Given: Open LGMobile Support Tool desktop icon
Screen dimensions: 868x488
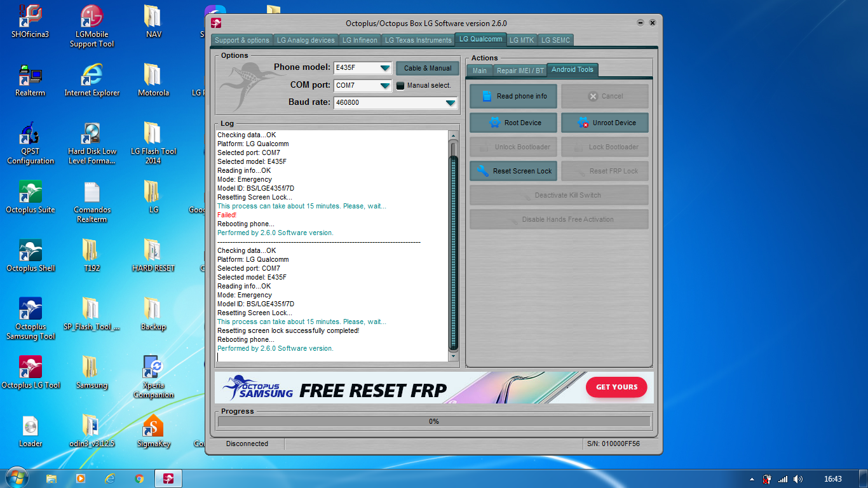Looking at the screenshot, I should (x=92, y=25).
